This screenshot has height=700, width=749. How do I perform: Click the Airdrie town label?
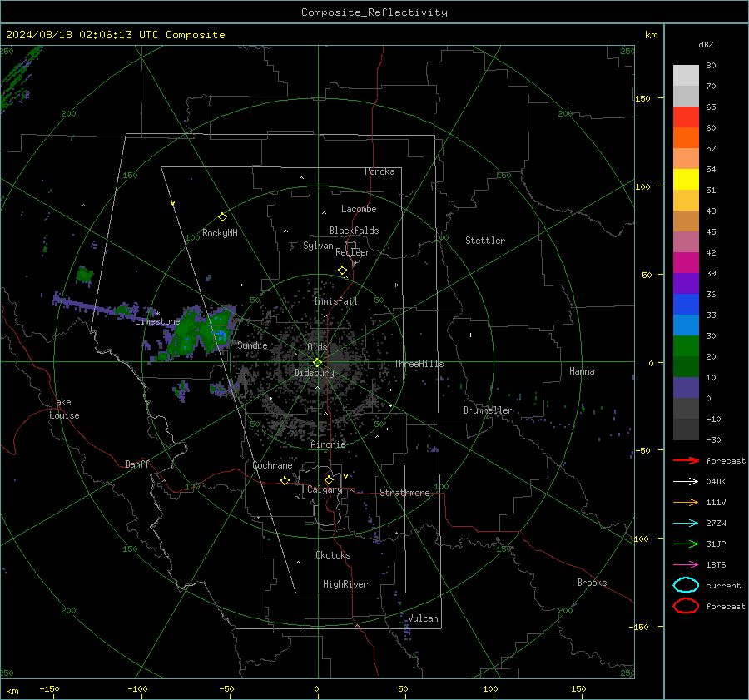328,444
